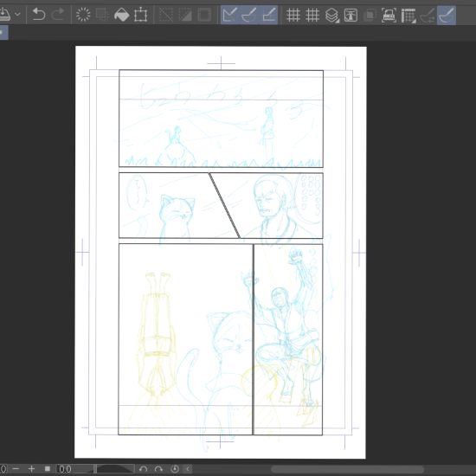Toggle Snap to Special Ruler

point(249,15)
